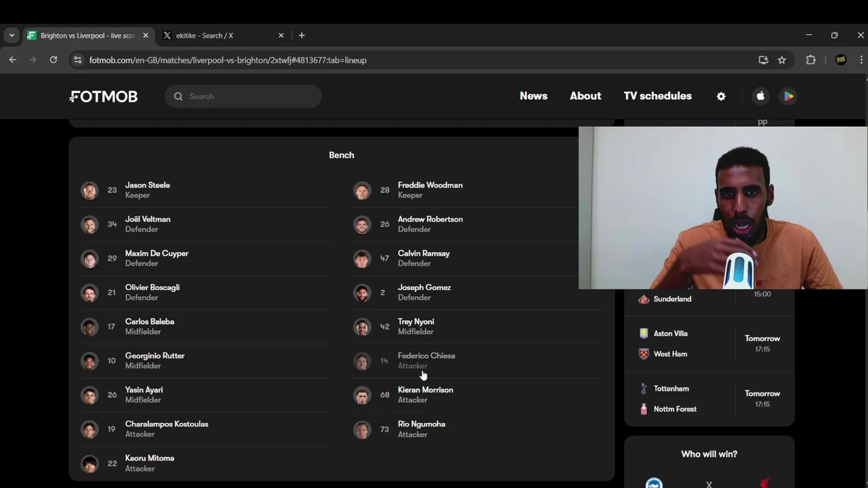This screenshot has height=488, width=868.
Task: Reload the page
Action: coord(54,60)
